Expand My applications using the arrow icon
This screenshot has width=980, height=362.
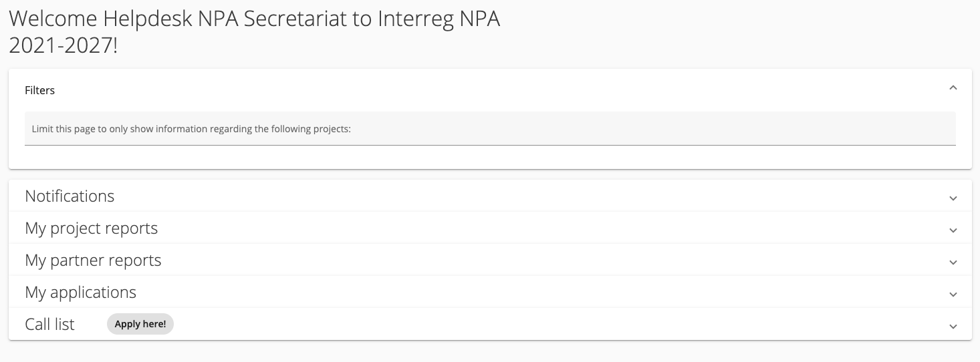pyautogui.click(x=953, y=295)
